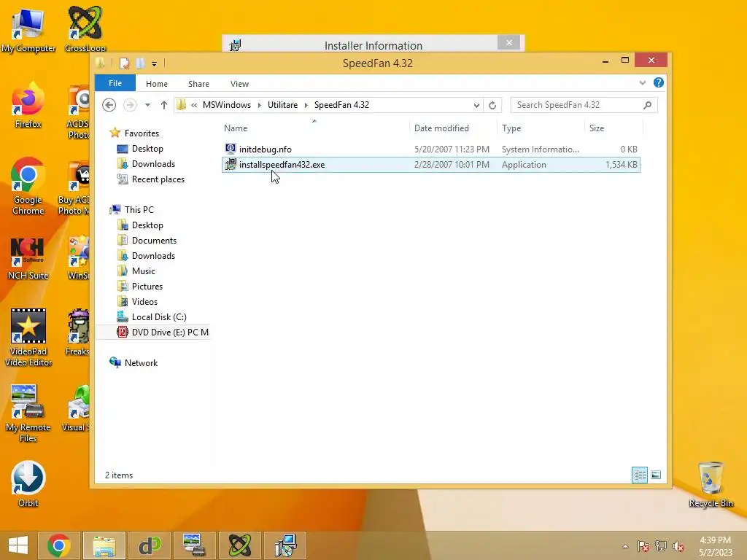
Task: Open My Remote Files desktop shortcut
Action: click(28, 413)
